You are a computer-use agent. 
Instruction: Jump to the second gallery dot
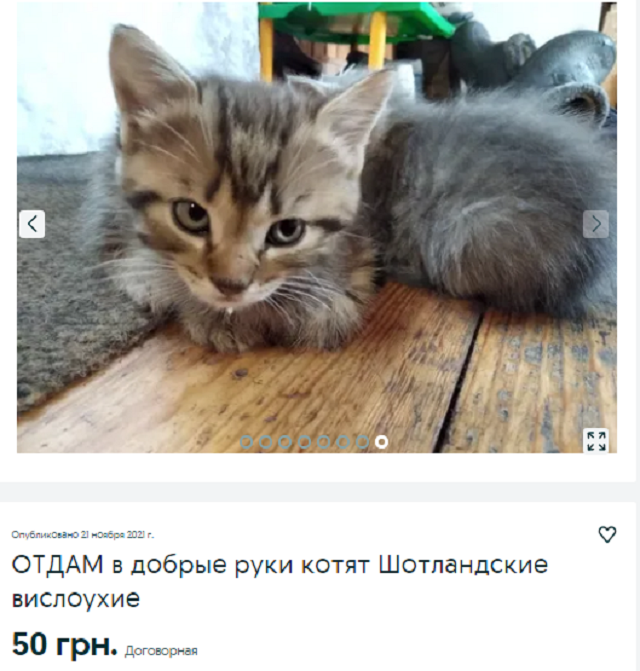click(266, 442)
